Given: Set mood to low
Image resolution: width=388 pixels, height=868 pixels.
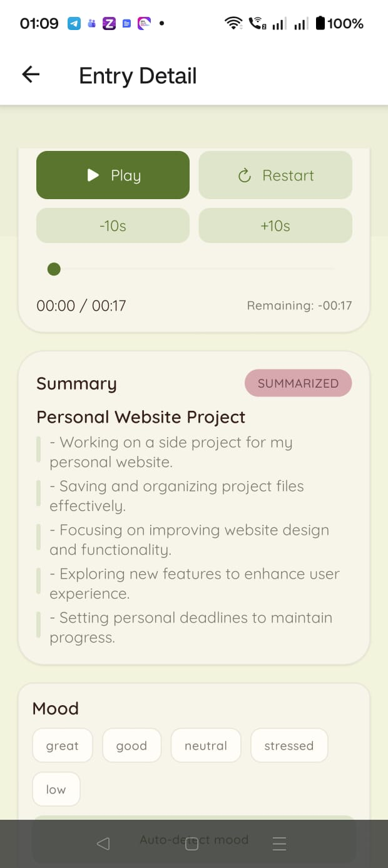Looking at the screenshot, I should [56, 790].
